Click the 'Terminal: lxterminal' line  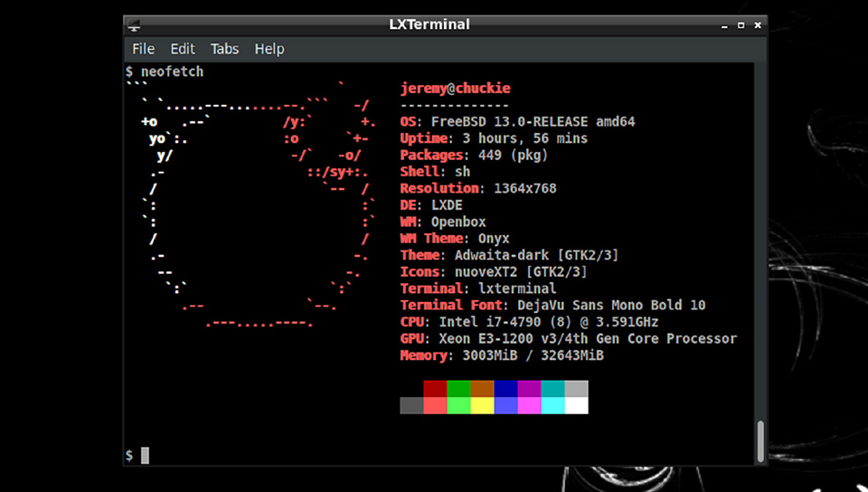478,289
